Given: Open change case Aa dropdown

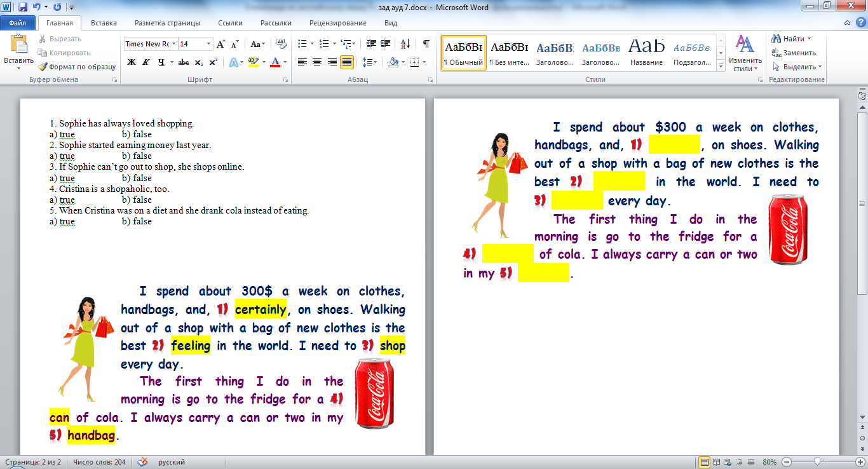Looking at the screenshot, I should point(257,44).
